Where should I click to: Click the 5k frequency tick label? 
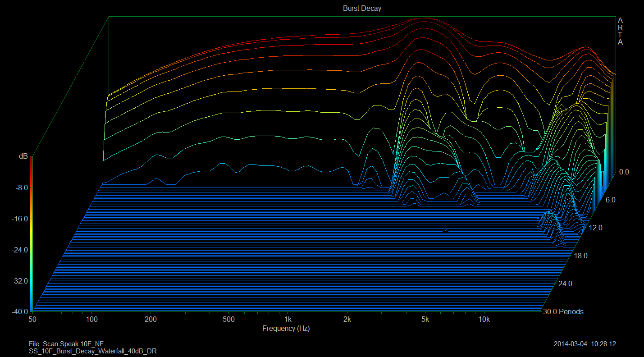[x=425, y=320]
